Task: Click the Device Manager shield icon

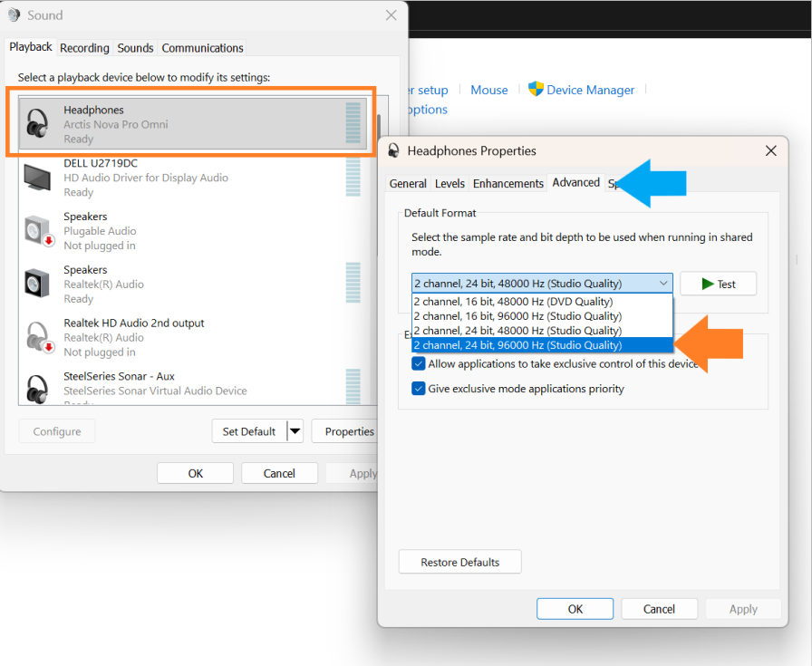Action: click(x=536, y=89)
